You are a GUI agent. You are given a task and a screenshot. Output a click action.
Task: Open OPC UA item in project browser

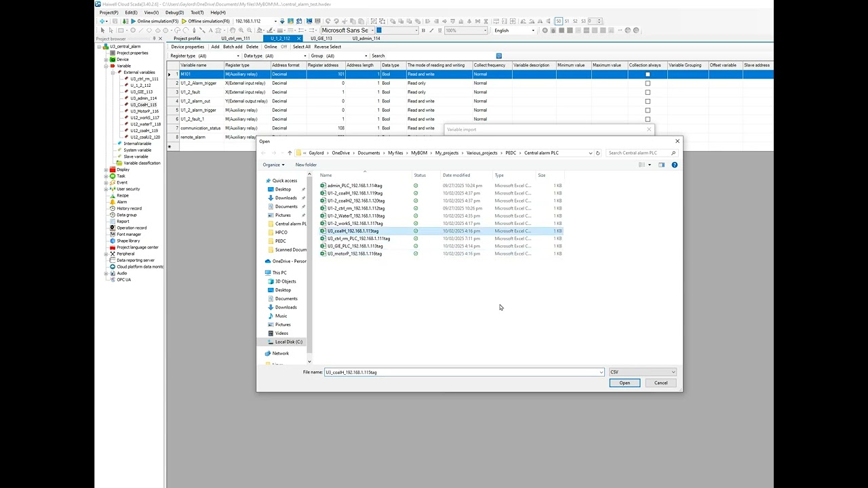123,279
